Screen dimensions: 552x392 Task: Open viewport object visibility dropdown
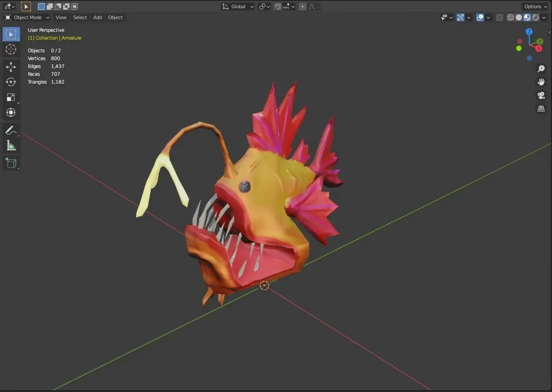(447, 17)
